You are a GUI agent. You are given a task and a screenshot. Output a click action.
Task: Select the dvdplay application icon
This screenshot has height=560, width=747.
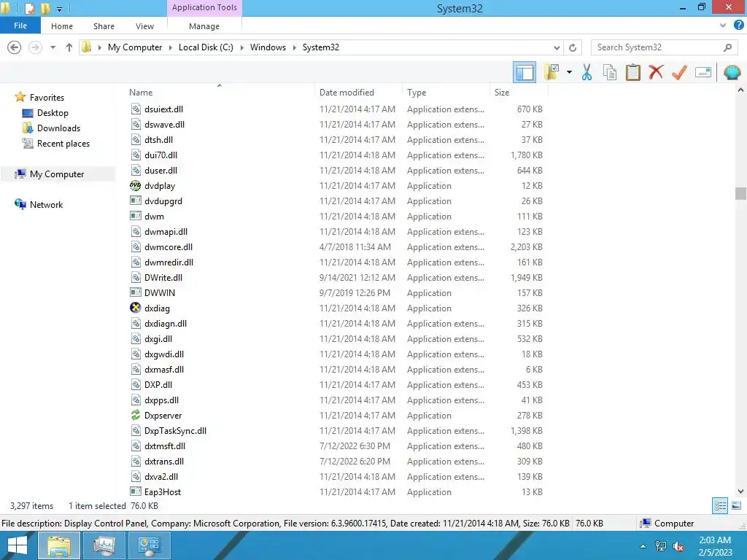[135, 186]
